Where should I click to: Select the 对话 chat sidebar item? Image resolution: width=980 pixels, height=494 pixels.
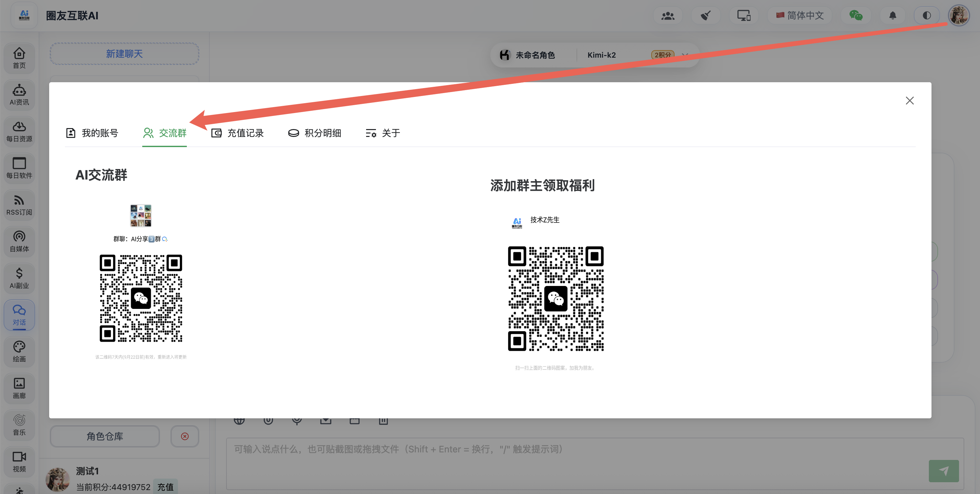19,315
